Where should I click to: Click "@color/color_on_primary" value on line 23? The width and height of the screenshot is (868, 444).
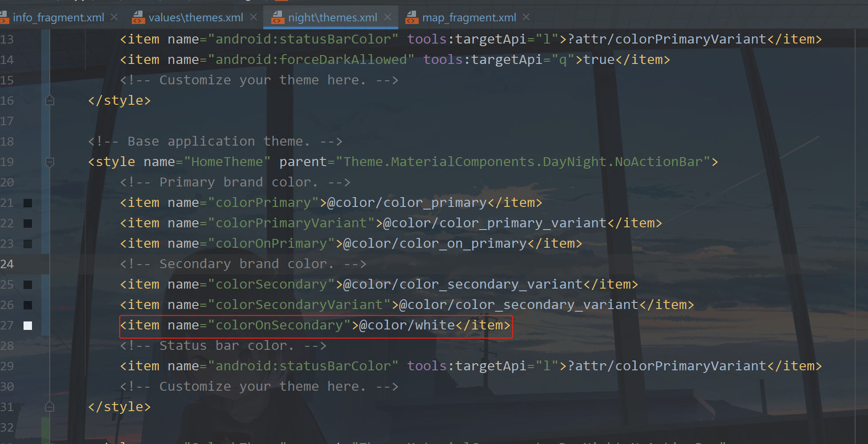(x=435, y=244)
